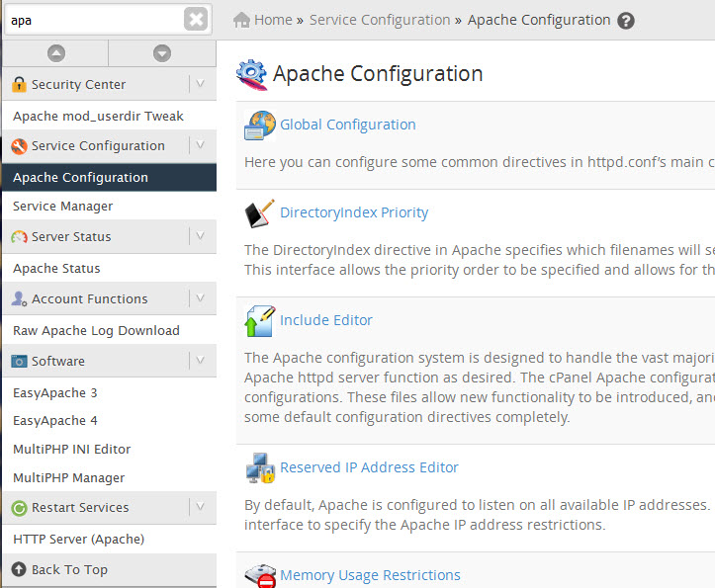Image resolution: width=715 pixels, height=588 pixels.
Task: Click the help question mark icon
Action: tap(626, 21)
